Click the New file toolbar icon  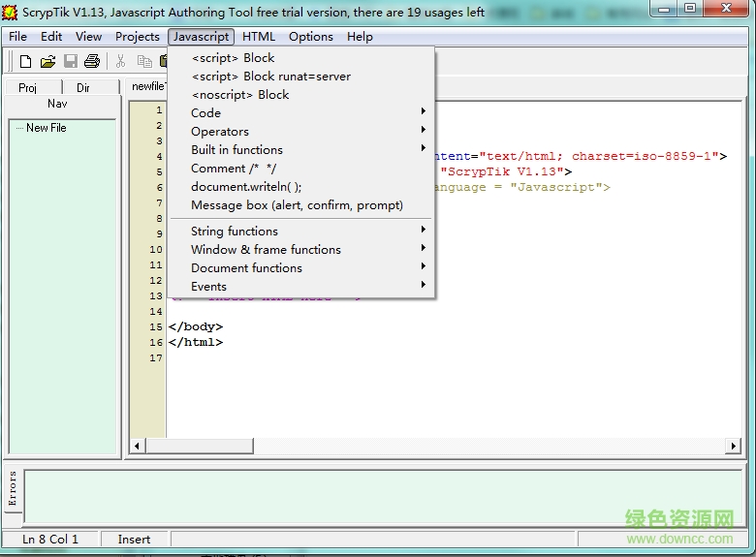pos(25,61)
